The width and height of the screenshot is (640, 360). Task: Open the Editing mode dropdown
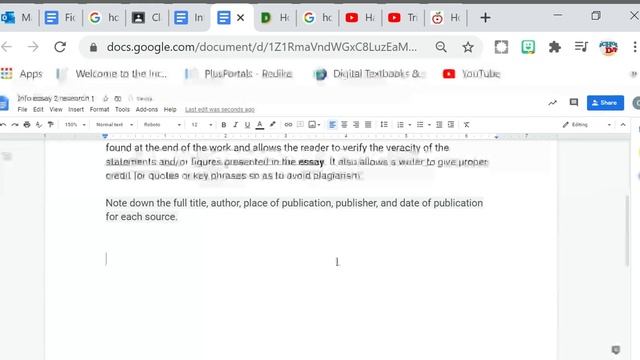tap(587, 124)
